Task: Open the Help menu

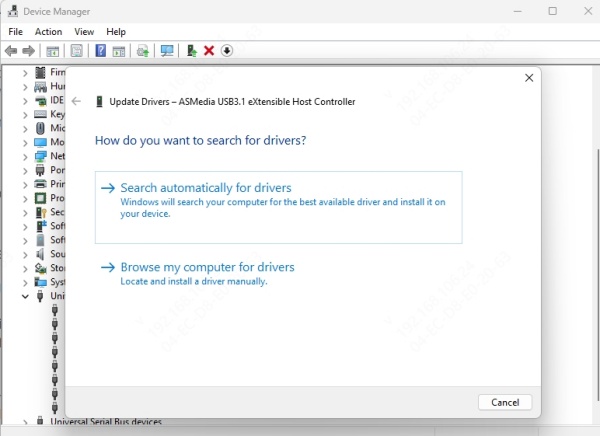Action: tap(116, 32)
